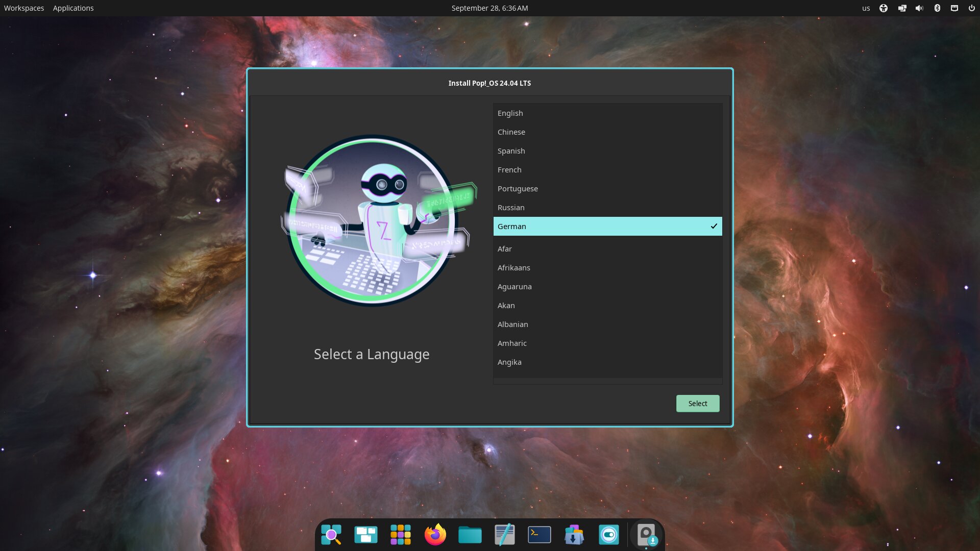Image resolution: width=980 pixels, height=551 pixels.
Task: Open the Files folder icon in dock
Action: click(470, 535)
